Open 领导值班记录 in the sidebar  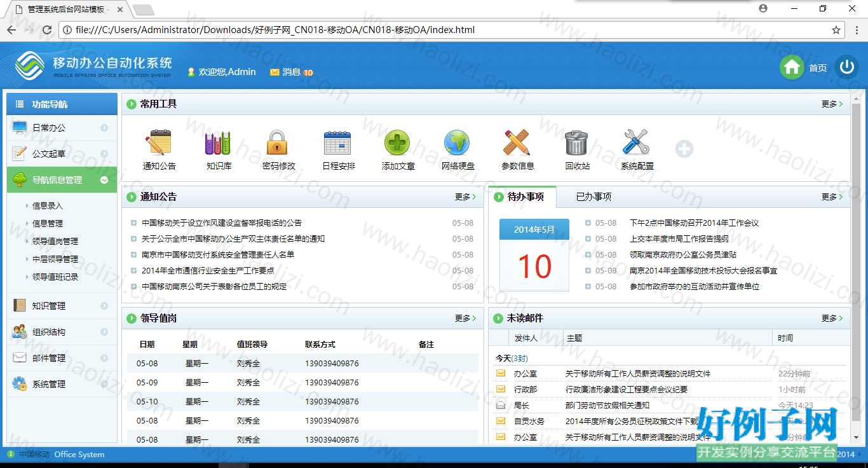(55, 277)
